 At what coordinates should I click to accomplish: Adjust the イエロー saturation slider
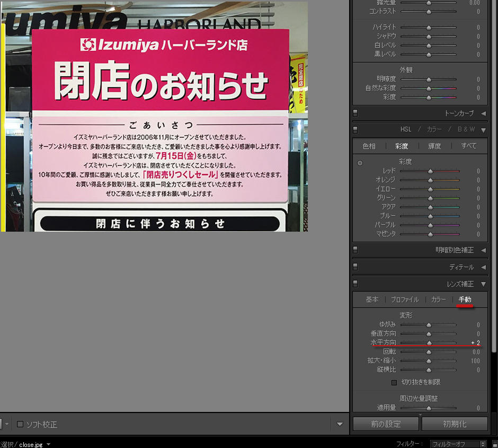coord(430,189)
